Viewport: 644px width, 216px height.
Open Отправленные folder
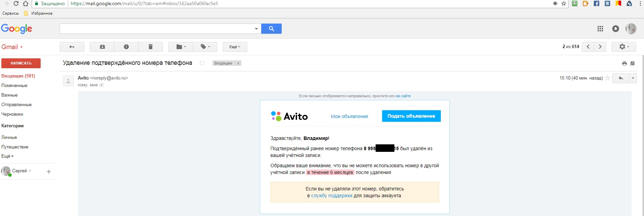[x=16, y=105]
